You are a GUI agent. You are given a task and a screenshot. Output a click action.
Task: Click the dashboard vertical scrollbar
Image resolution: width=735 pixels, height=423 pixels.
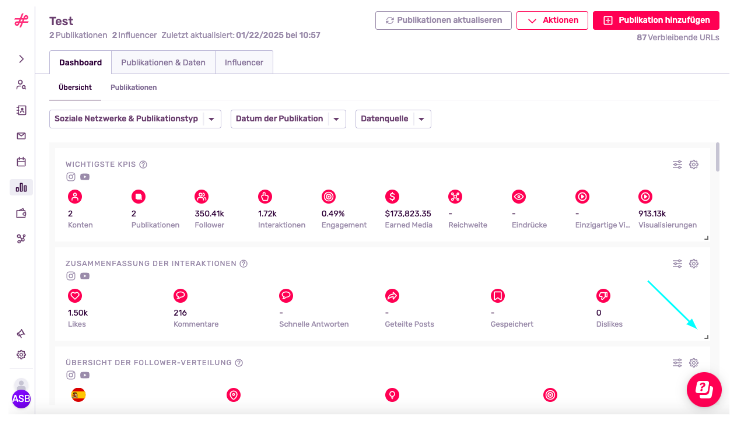click(x=717, y=157)
